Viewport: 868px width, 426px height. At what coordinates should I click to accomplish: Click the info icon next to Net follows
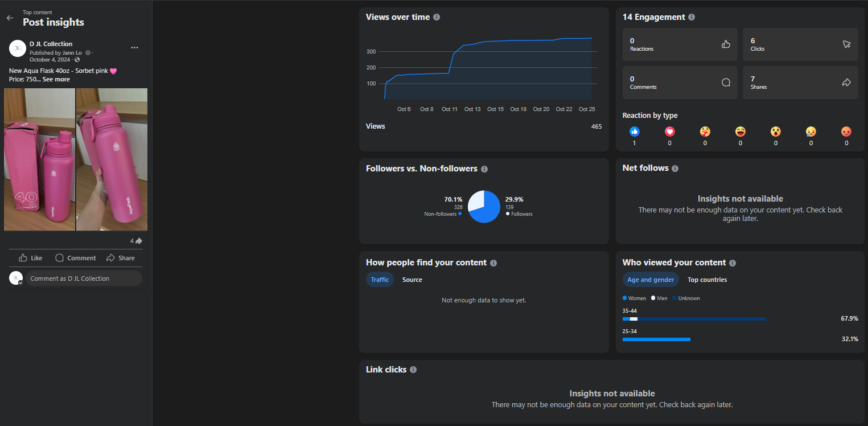pos(675,169)
